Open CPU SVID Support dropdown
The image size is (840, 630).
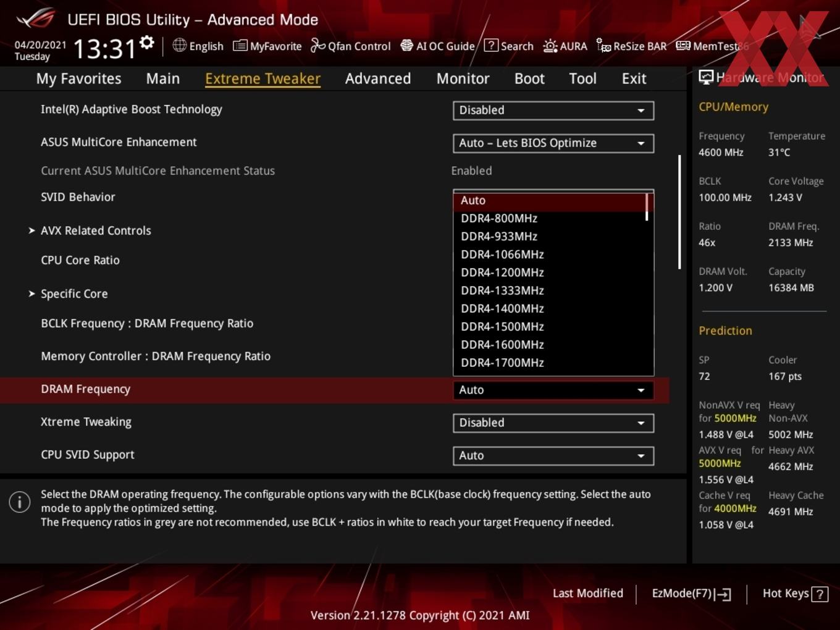[553, 456]
